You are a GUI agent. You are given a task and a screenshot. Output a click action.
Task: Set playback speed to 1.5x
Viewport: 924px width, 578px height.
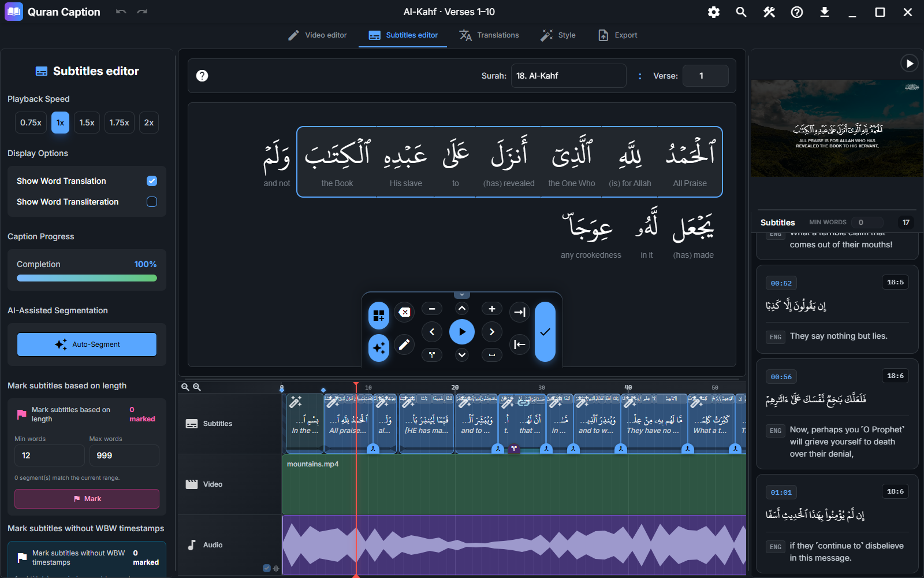click(87, 123)
